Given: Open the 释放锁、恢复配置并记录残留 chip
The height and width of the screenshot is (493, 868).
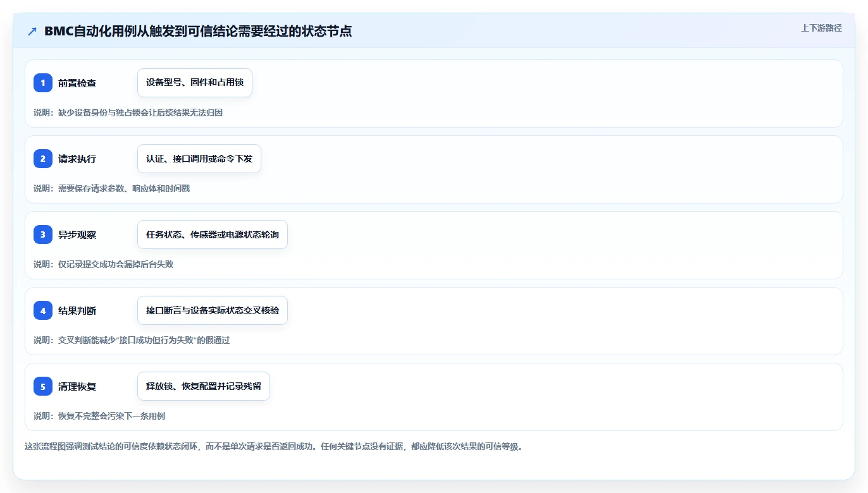Looking at the screenshot, I should [x=204, y=386].
